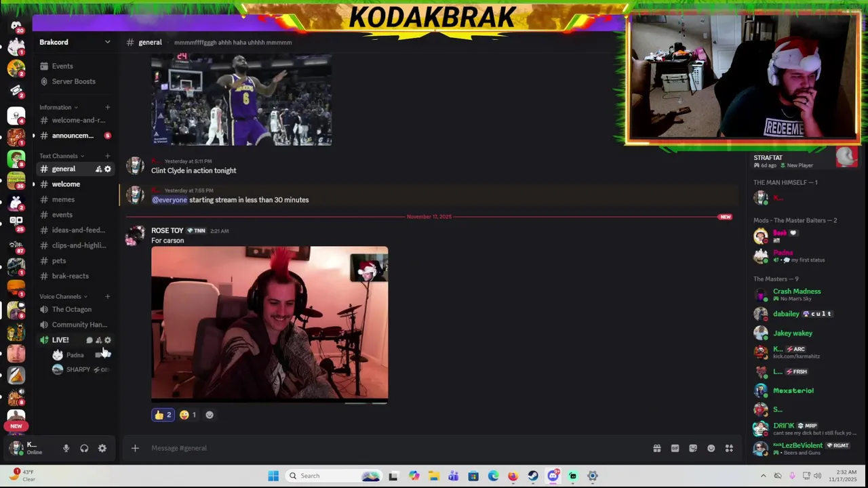The height and width of the screenshot is (488, 868).
Task: Open Discord direct messages home icon
Action: [16, 26]
